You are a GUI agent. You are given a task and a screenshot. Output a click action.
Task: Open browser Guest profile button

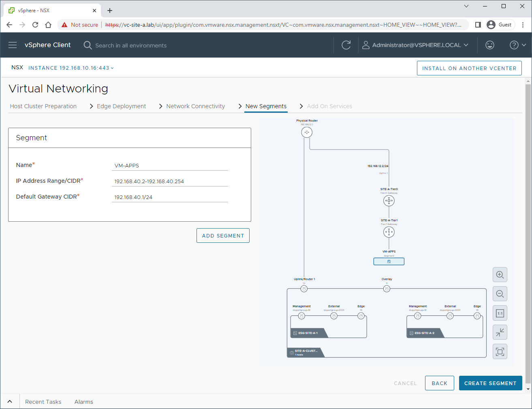pyautogui.click(x=500, y=25)
